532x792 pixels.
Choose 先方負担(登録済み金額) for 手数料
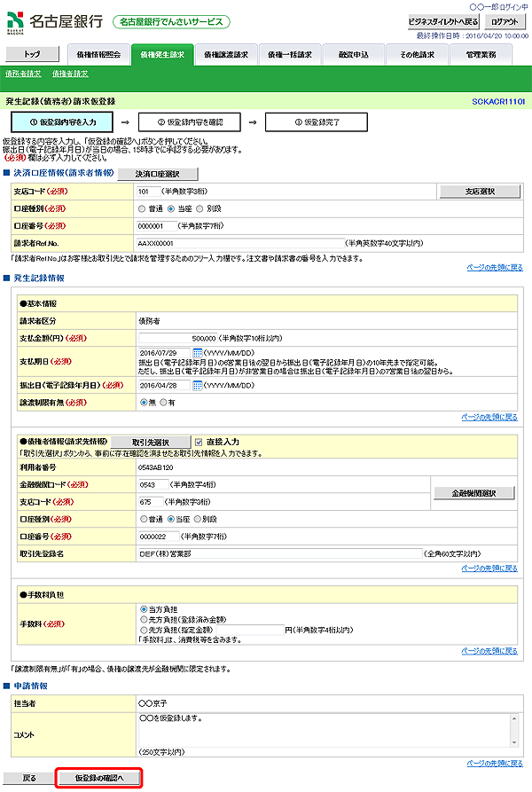144,620
